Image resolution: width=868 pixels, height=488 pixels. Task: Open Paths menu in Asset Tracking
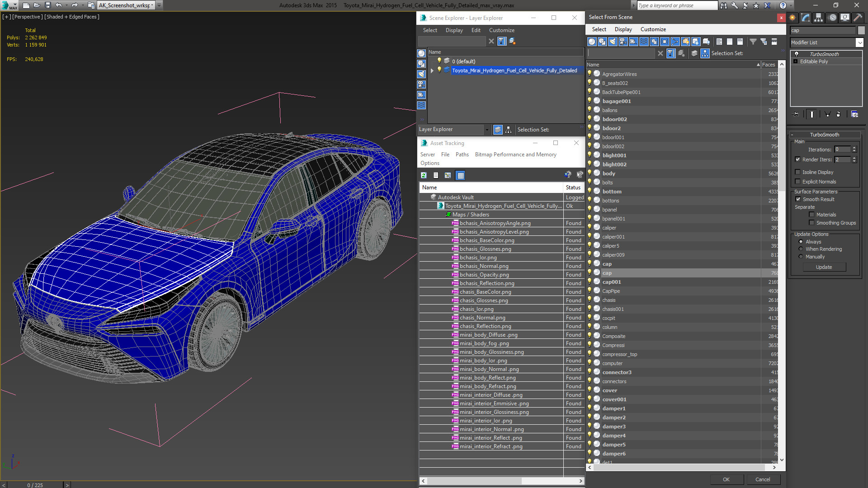[x=462, y=155]
